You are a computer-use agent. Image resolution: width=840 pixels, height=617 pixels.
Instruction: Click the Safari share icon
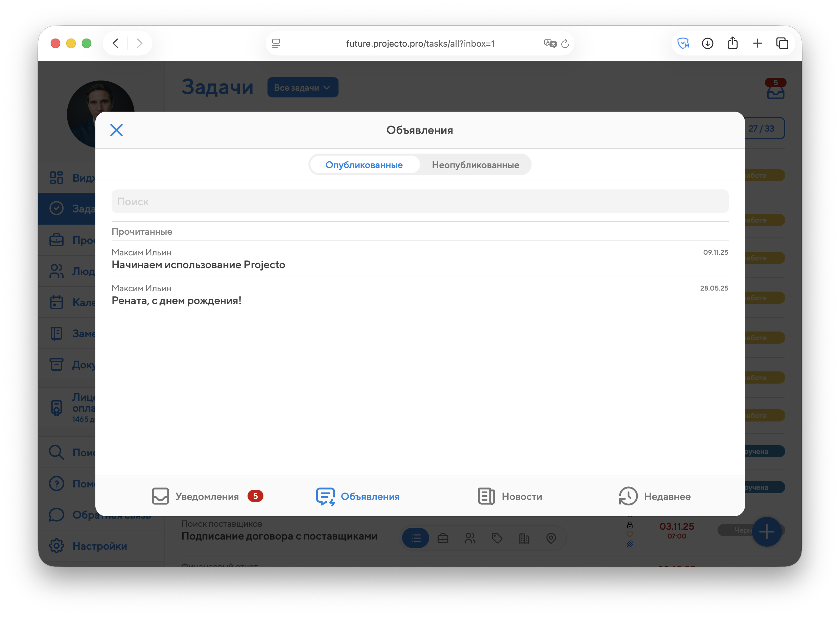click(x=732, y=43)
